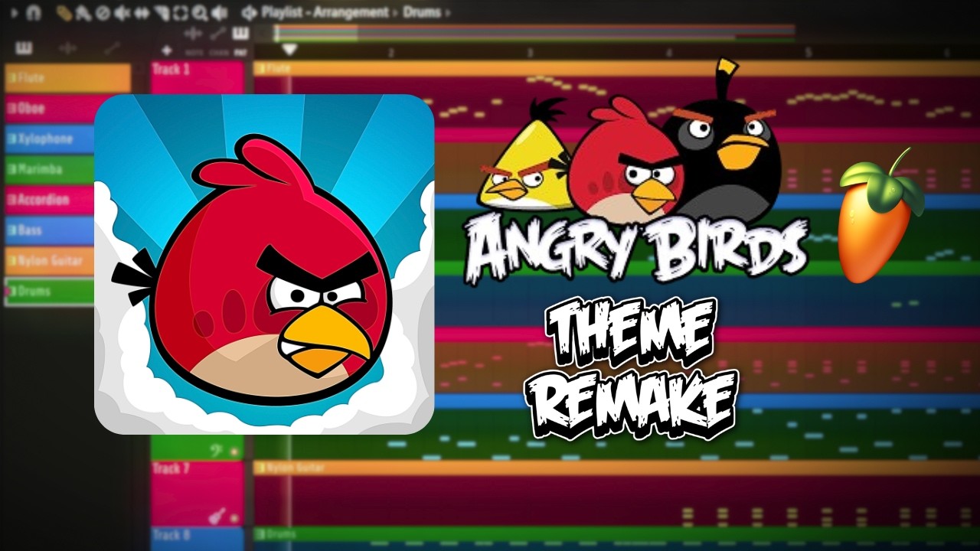Click the bass clef track icon
This screenshot has height=551, width=980.
[x=217, y=451]
